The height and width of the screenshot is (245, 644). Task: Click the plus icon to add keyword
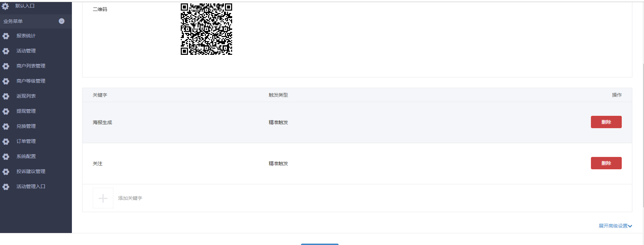103,198
